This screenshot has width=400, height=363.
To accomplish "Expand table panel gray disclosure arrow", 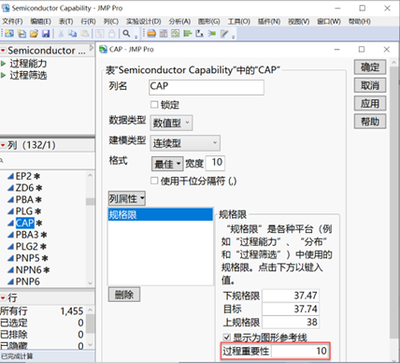I will [x=91, y=49].
